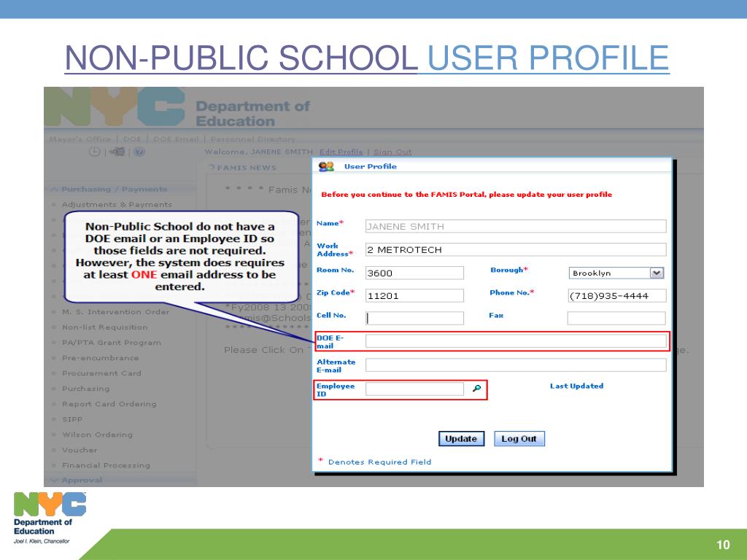Click the Sign Out link
Viewport: 747px width, 560px height.
pos(392,152)
